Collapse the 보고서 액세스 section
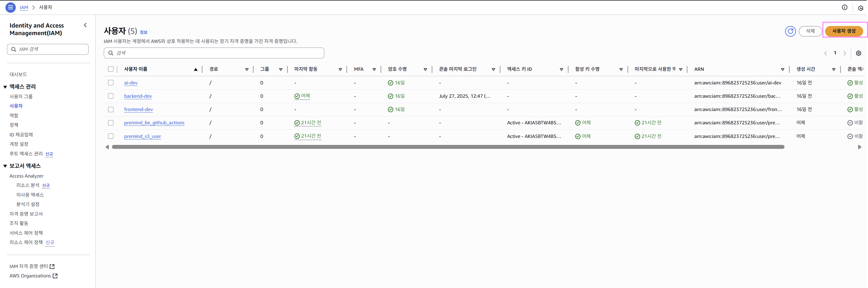The height and width of the screenshot is (288, 868). click(x=5, y=166)
